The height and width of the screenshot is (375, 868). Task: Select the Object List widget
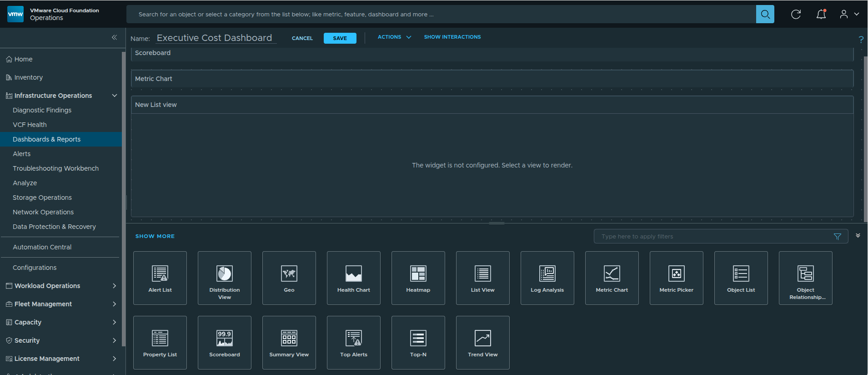point(741,278)
